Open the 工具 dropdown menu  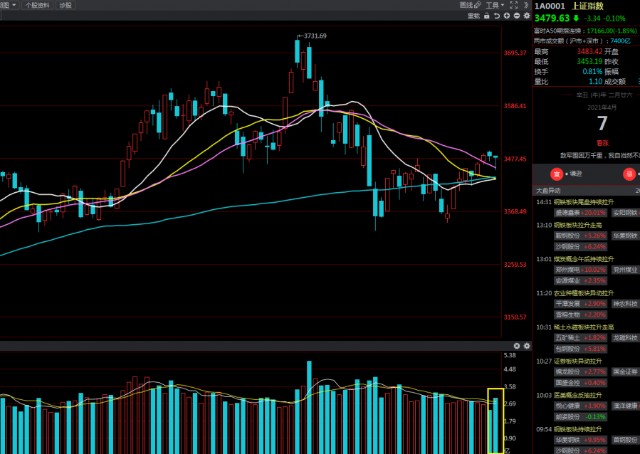[x=494, y=5]
